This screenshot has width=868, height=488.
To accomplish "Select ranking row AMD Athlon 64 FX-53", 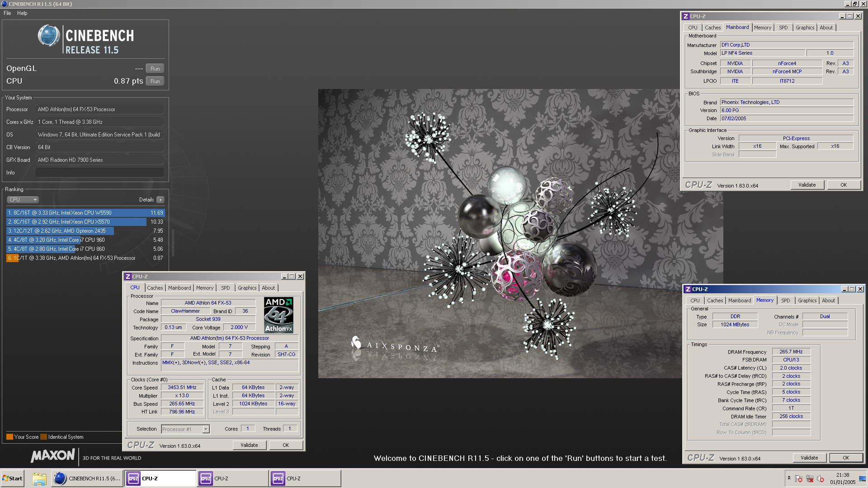I will tap(85, 258).
